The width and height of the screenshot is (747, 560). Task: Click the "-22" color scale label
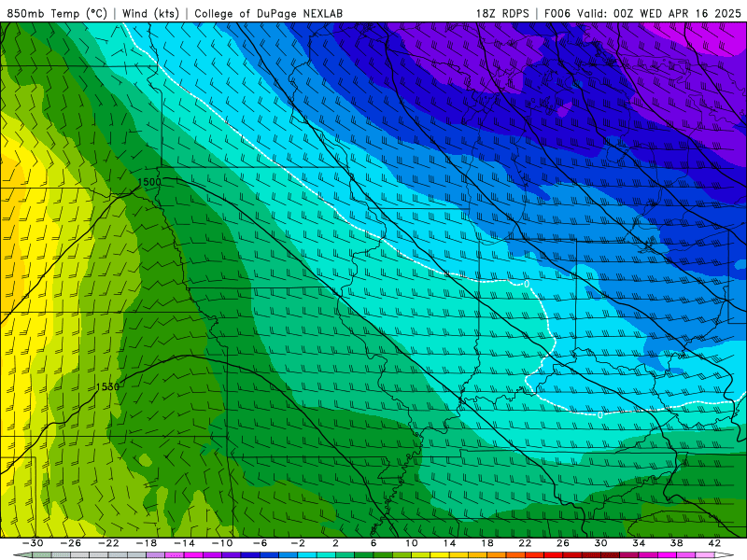click(108, 543)
